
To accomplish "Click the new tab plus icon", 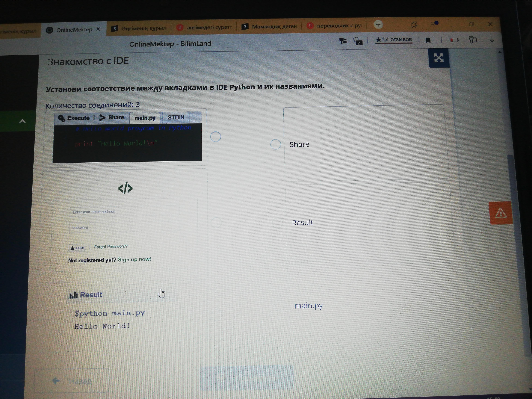I will (x=378, y=24).
